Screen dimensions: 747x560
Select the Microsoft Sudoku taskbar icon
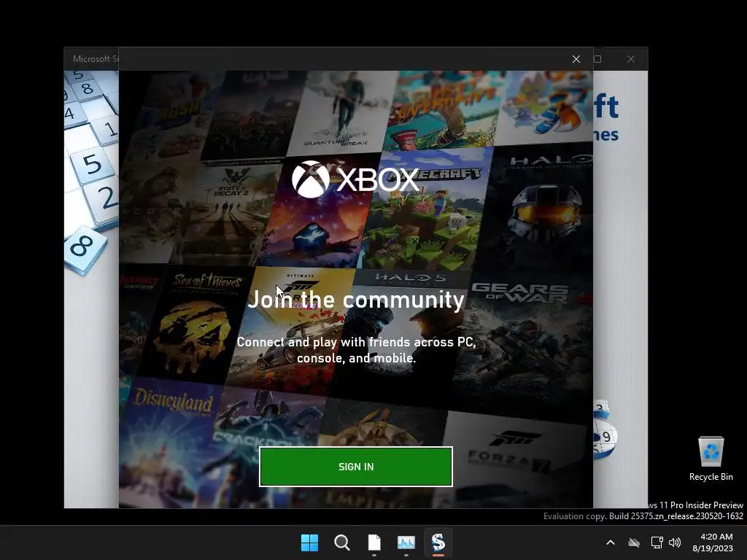tap(438, 542)
